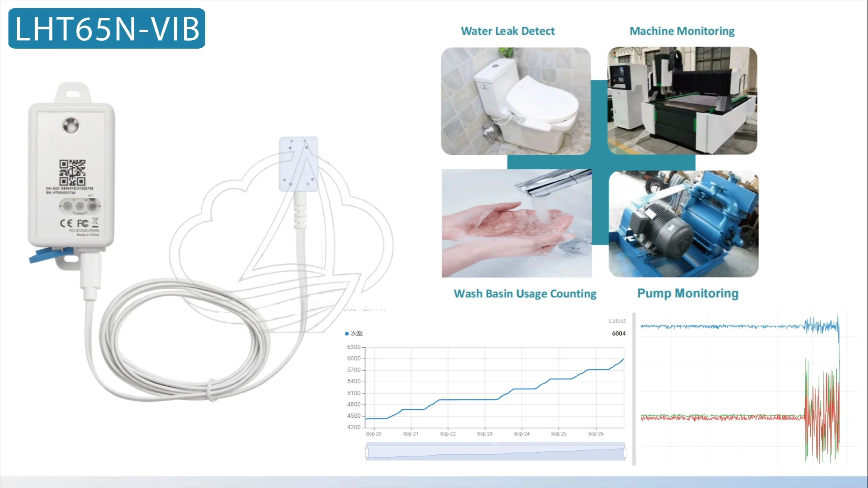Click the Sep 20 axis label

coord(374,434)
